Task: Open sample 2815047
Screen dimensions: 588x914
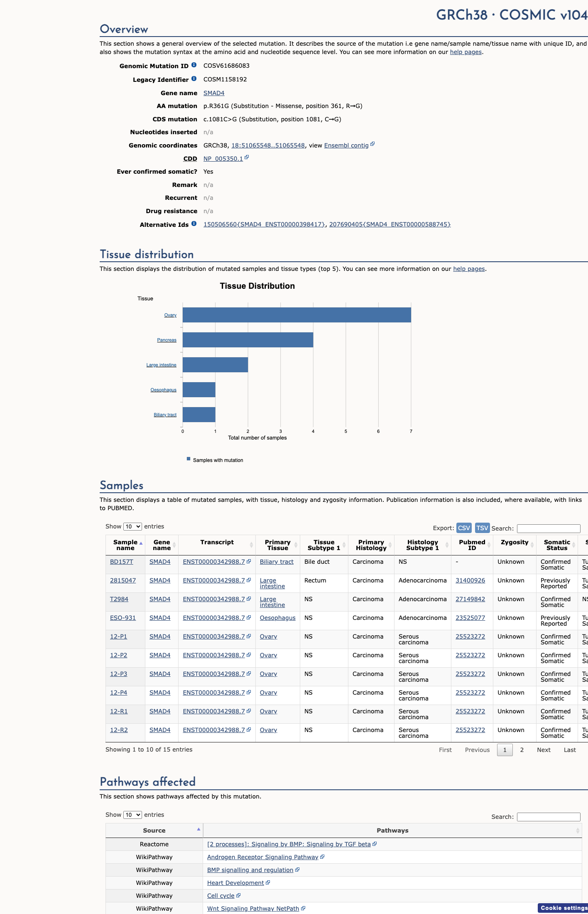Action: pyautogui.click(x=123, y=580)
